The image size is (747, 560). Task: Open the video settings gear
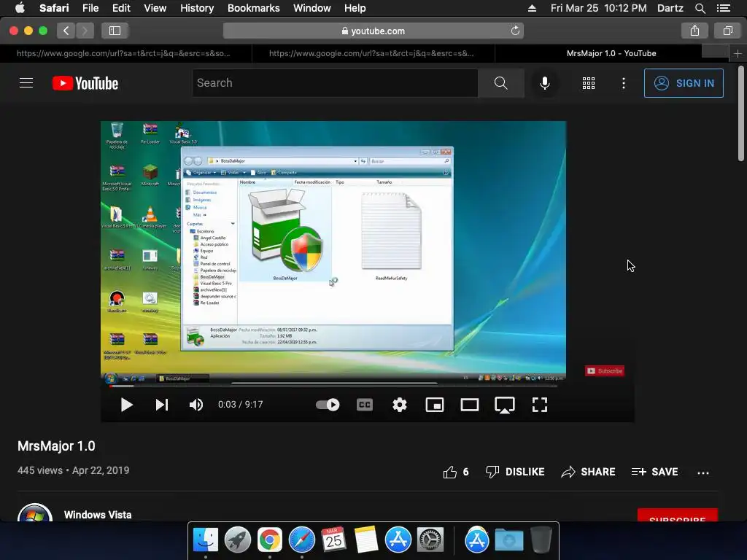click(399, 405)
